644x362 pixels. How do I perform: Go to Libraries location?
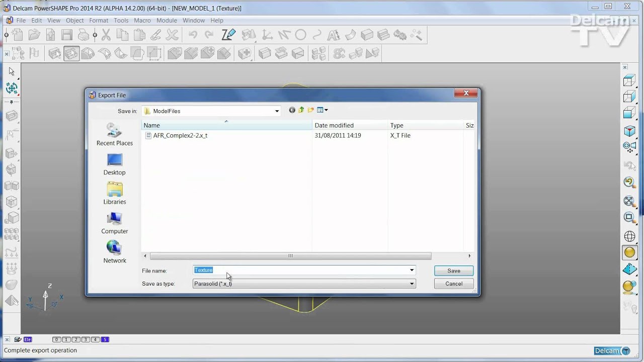[x=115, y=194]
